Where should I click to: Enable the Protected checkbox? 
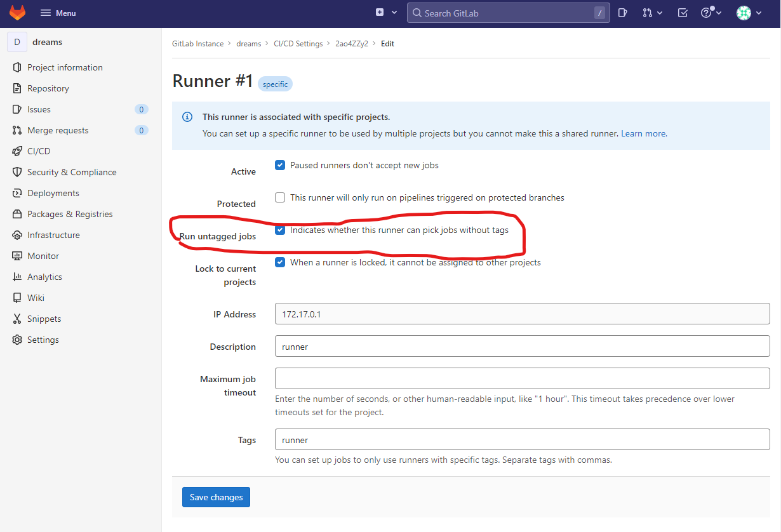(280, 197)
